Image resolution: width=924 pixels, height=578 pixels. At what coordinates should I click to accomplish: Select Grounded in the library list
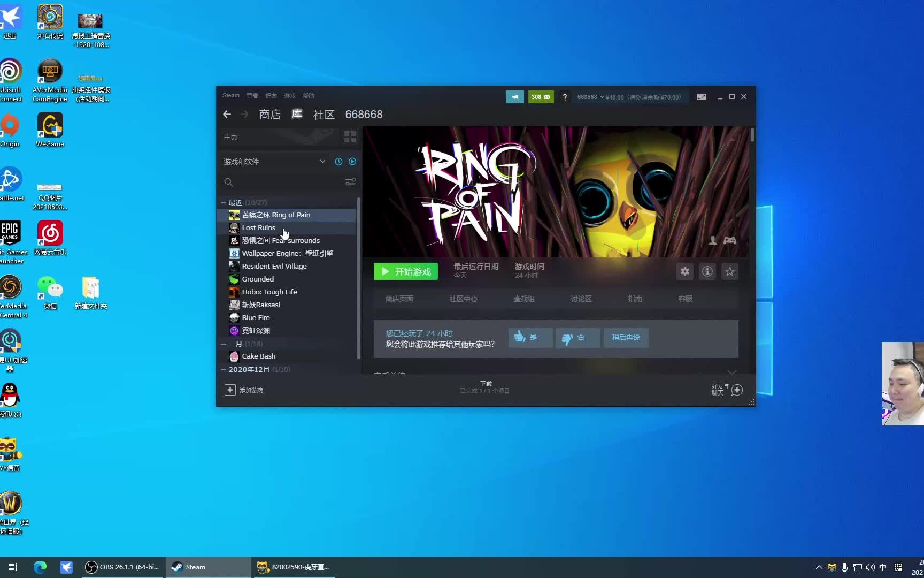(x=286, y=279)
